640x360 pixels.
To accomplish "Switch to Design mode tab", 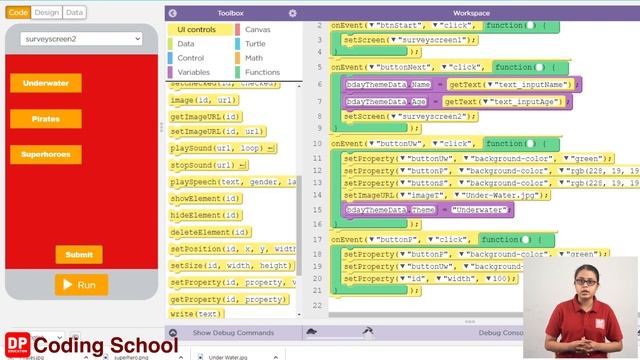I will click(x=47, y=13).
